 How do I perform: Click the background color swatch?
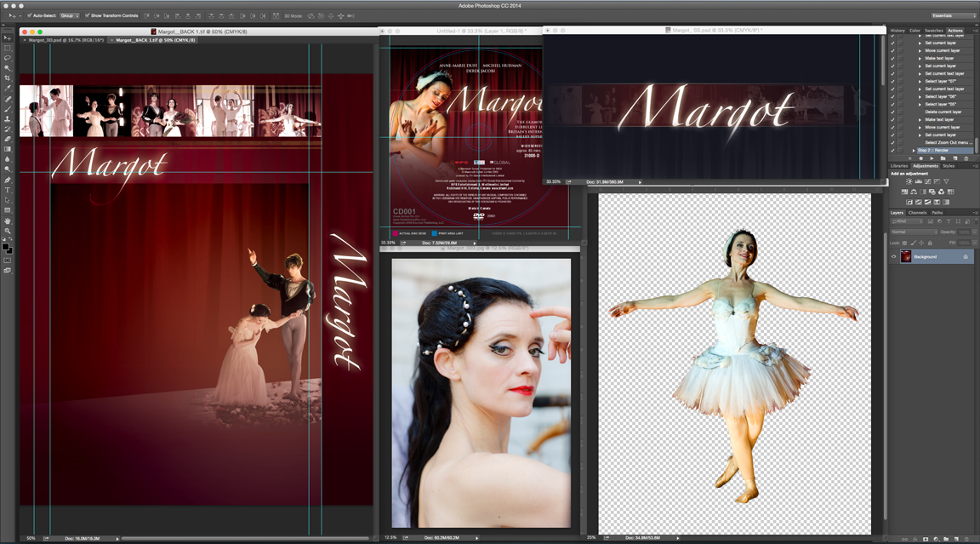tap(10, 252)
